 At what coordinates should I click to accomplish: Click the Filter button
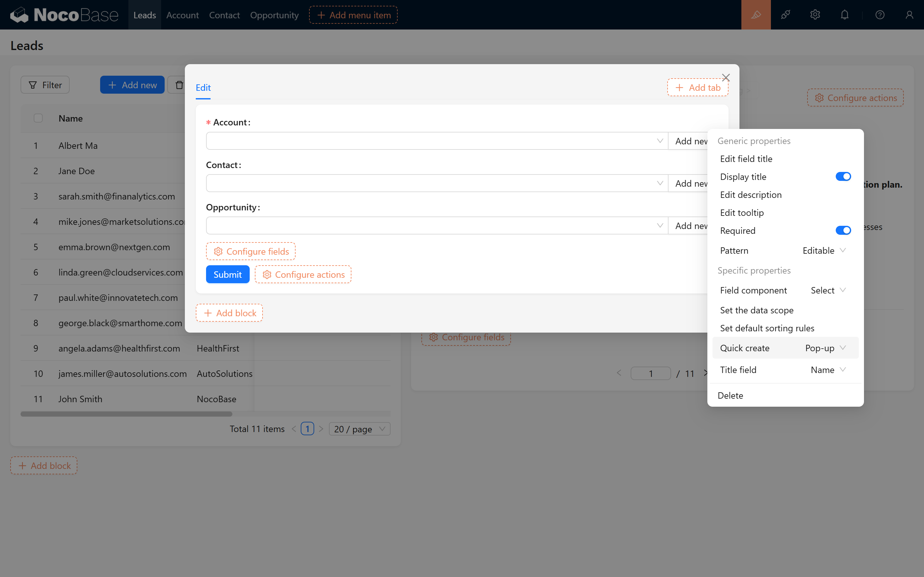[45, 85]
